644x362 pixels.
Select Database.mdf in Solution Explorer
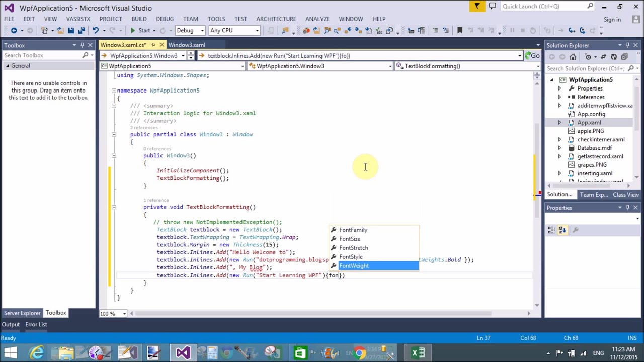tap(594, 148)
